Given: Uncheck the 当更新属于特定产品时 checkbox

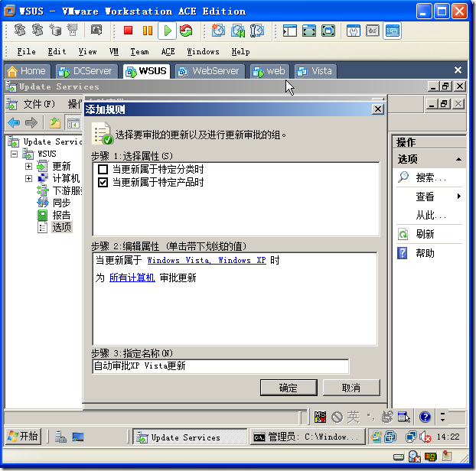Looking at the screenshot, I should [103, 182].
